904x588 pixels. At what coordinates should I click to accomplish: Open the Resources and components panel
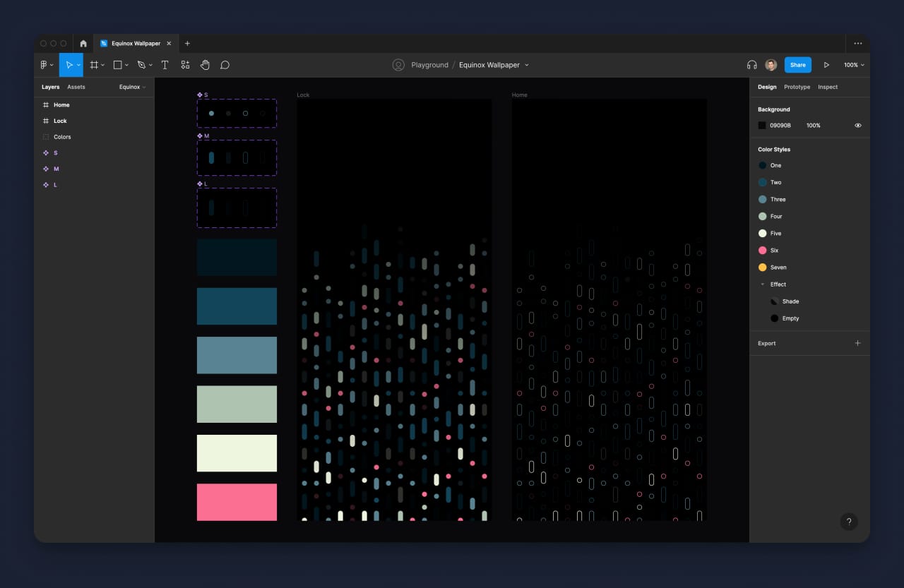point(185,64)
